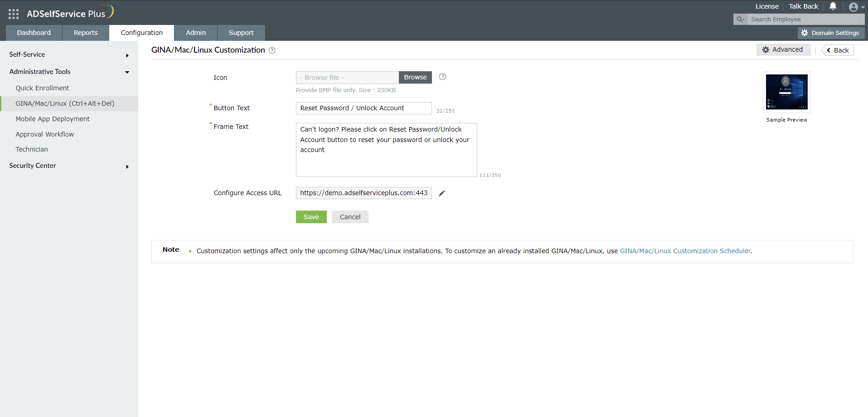Click into the Button Text field
The image size is (868, 417).
pos(364,108)
